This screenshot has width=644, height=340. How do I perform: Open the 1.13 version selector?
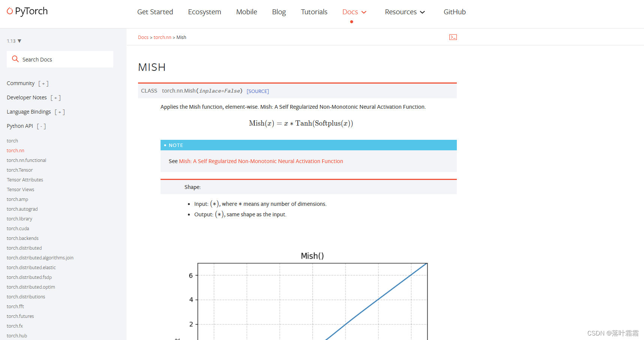coord(14,41)
